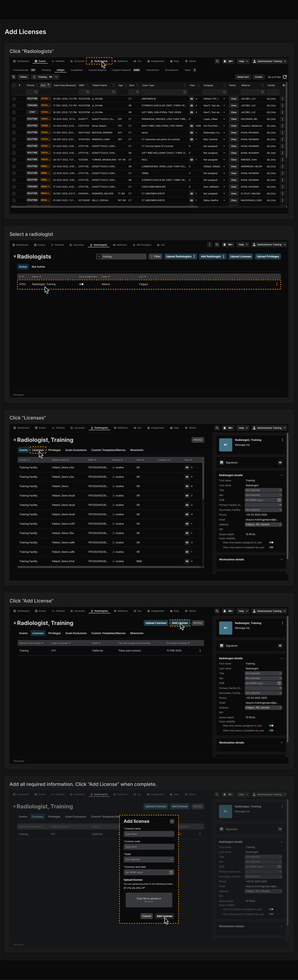Open Licenses tab in Click 'Licenses' step
Image resolution: width=298 pixels, height=980 pixels.
point(38,450)
